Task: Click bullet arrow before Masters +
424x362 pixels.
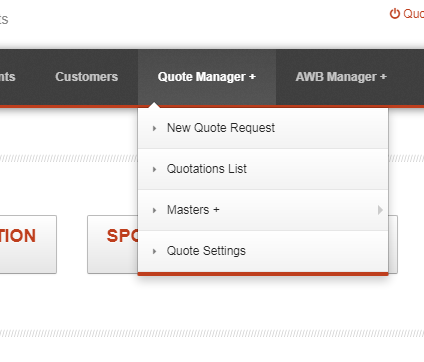Action: [154, 210]
